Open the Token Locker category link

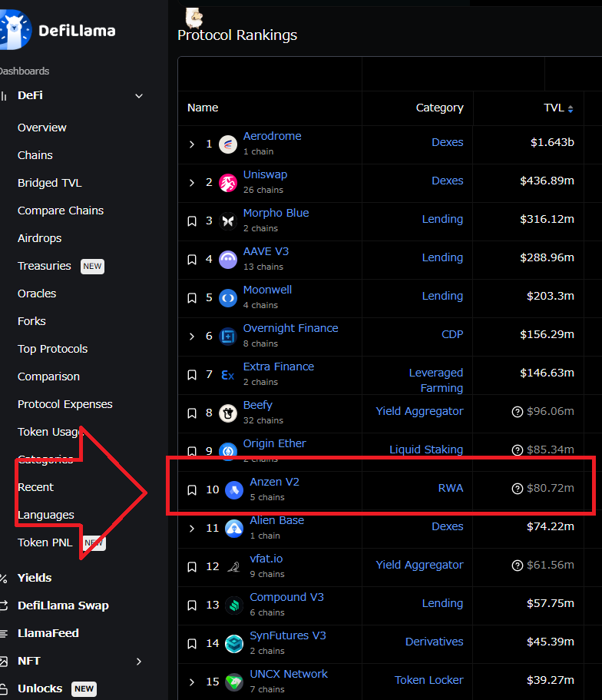429,680
